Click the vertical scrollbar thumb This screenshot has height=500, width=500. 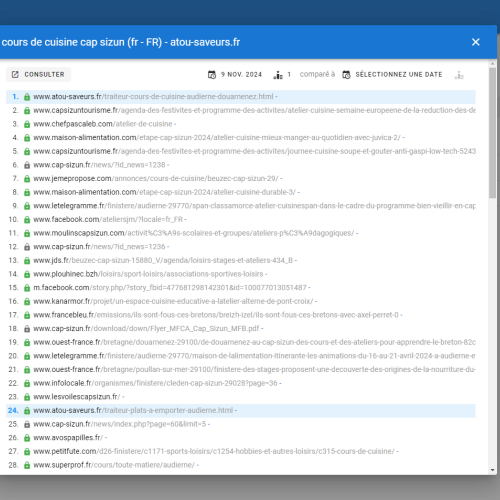point(492,133)
